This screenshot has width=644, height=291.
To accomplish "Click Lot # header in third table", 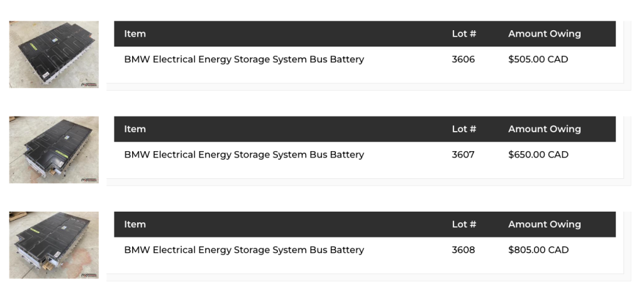I will (464, 225).
